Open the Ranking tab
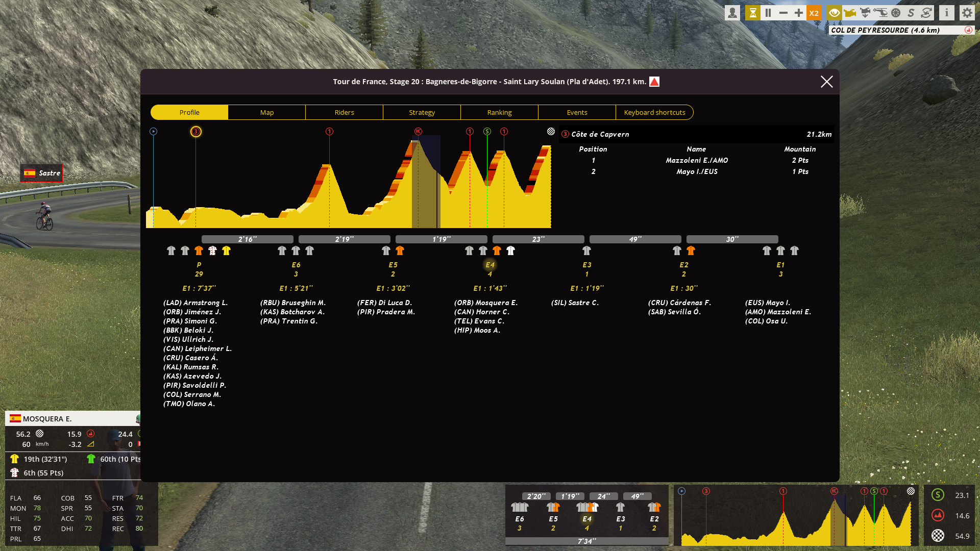The image size is (980, 551). click(500, 112)
